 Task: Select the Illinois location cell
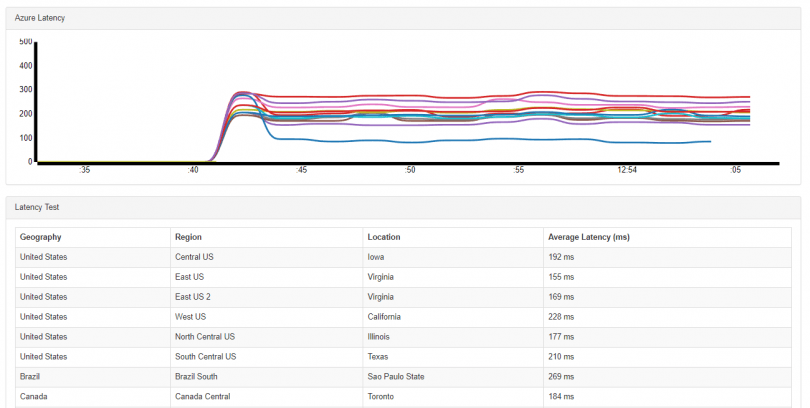point(379,337)
